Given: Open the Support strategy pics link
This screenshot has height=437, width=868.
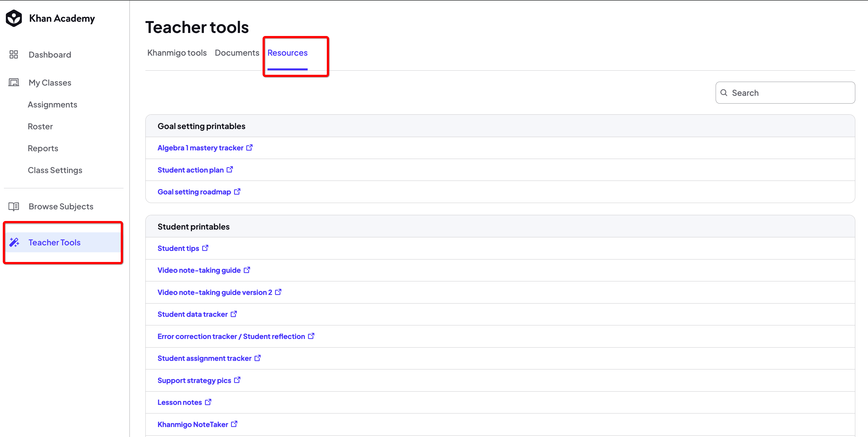Looking at the screenshot, I should [194, 381].
